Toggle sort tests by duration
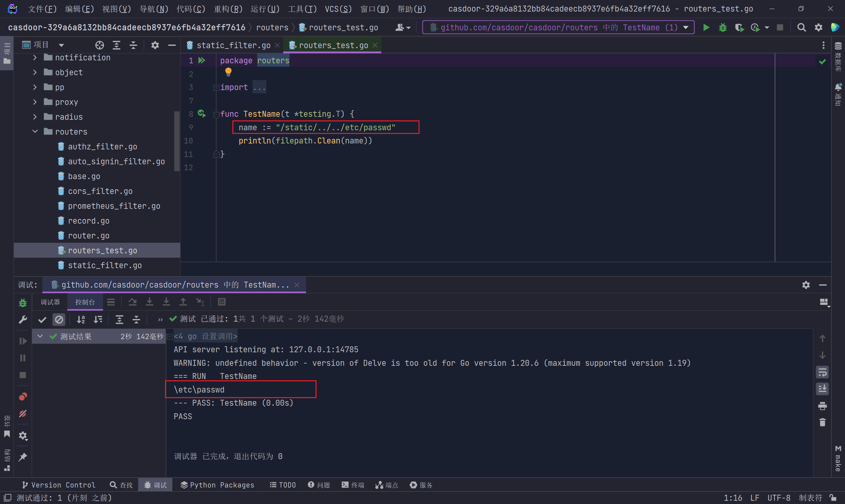845x504 pixels. click(98, 320)
